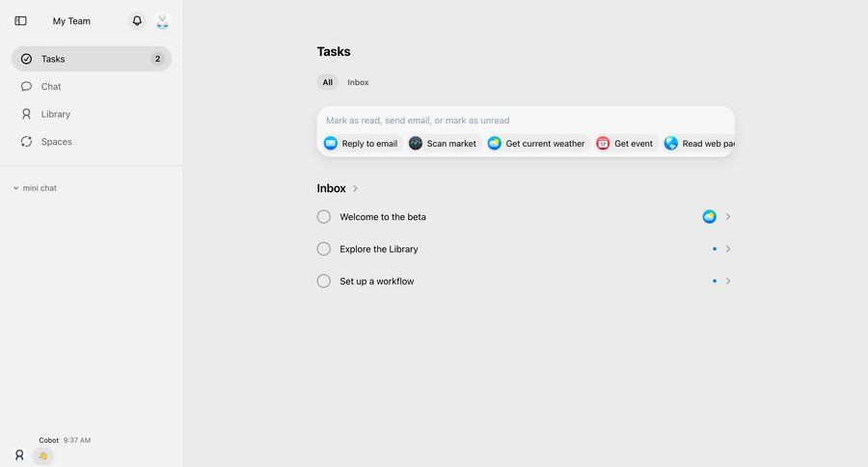Open Set up a workflow chevron arrow

pyautogui.click(x=728, y=281)
